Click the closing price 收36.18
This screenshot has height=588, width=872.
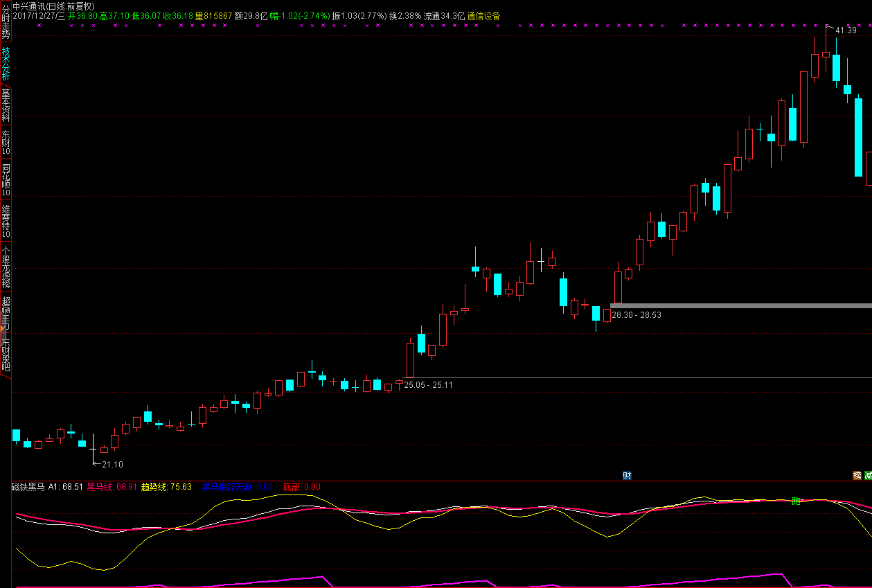(x=178, y=15)
